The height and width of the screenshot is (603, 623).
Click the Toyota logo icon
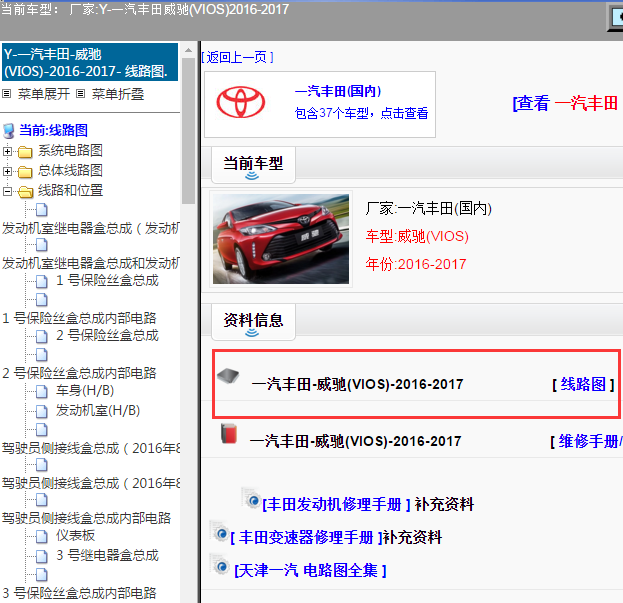coord(240,102)
